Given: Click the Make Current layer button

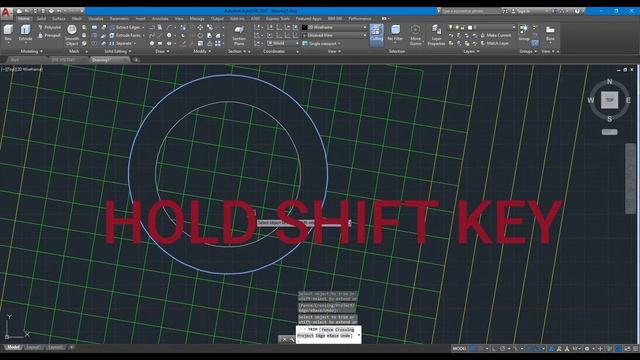Looking at the screenshot, I should 496,36.
